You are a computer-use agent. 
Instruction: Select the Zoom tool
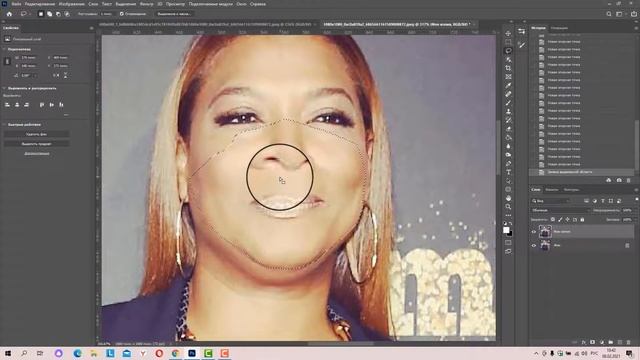tap(508, 207)
